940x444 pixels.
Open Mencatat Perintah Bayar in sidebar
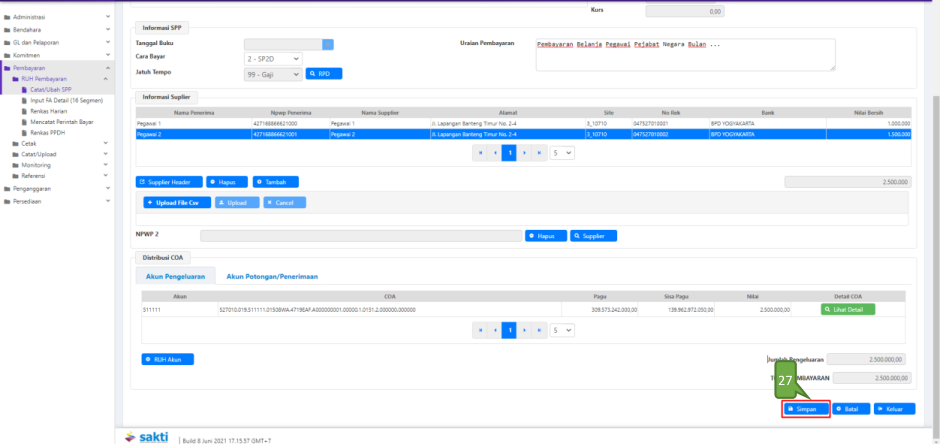(62, 121)
